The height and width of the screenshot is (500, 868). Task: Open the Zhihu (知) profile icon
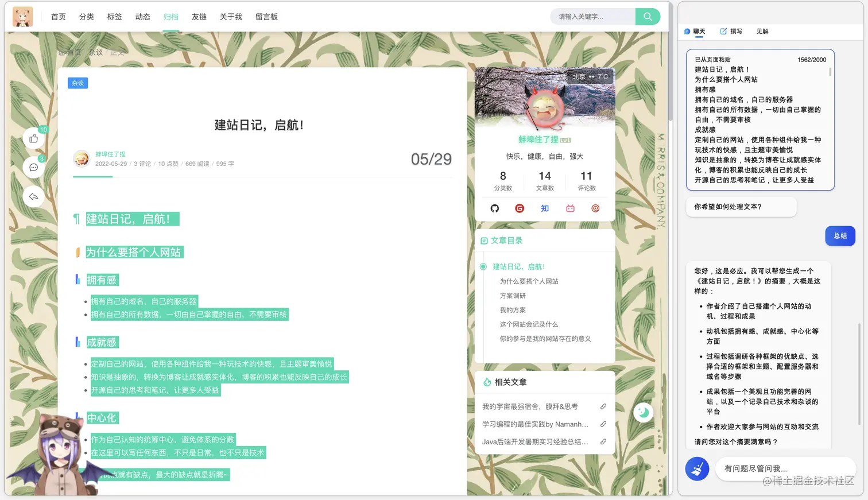coord(544,208)
